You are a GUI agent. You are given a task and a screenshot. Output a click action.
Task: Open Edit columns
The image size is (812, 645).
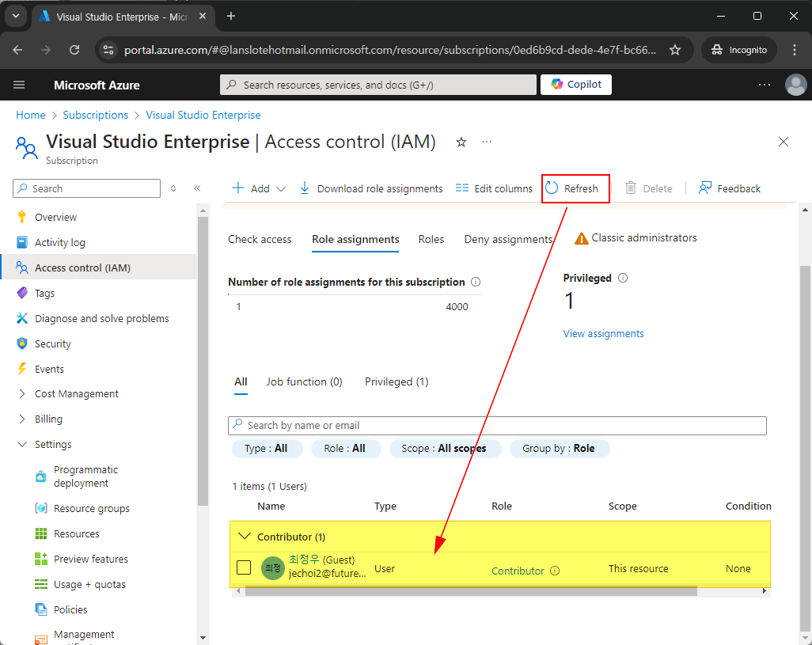494,188
